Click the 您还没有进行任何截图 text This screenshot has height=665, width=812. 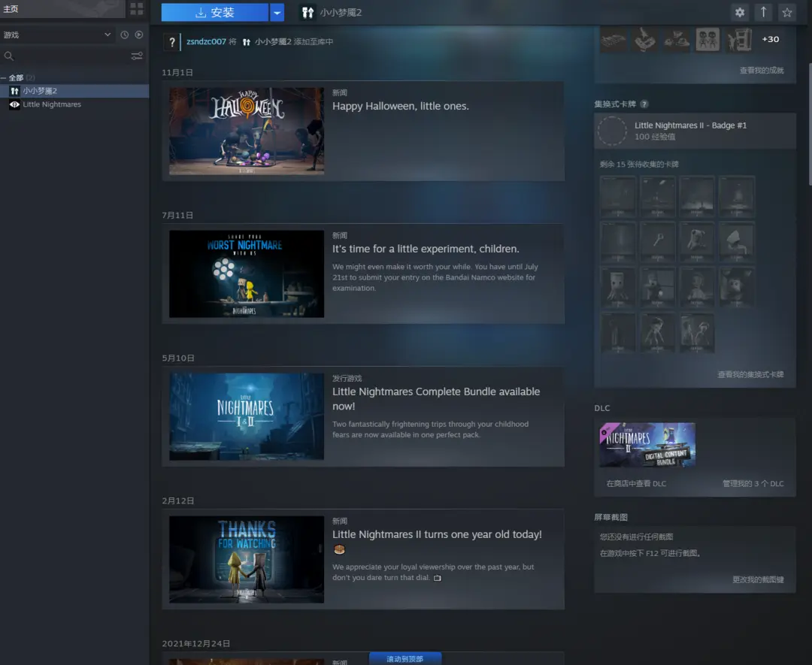point(637,537)
